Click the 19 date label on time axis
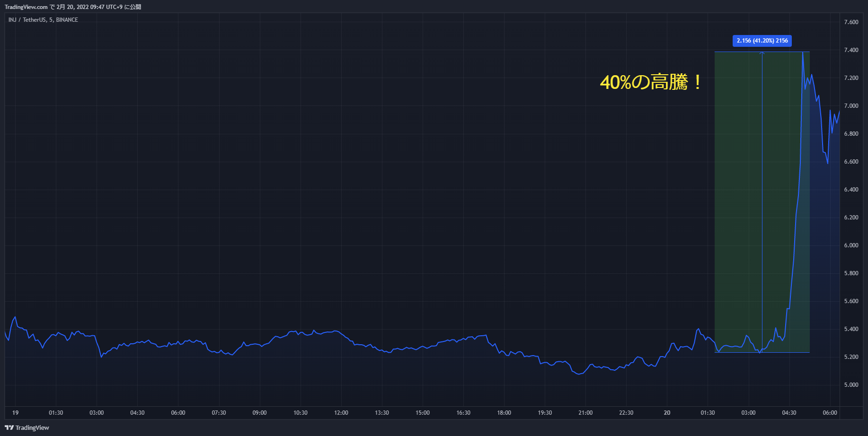The width and height of the screenshot is (868, 436). click(x=15, y=413)
